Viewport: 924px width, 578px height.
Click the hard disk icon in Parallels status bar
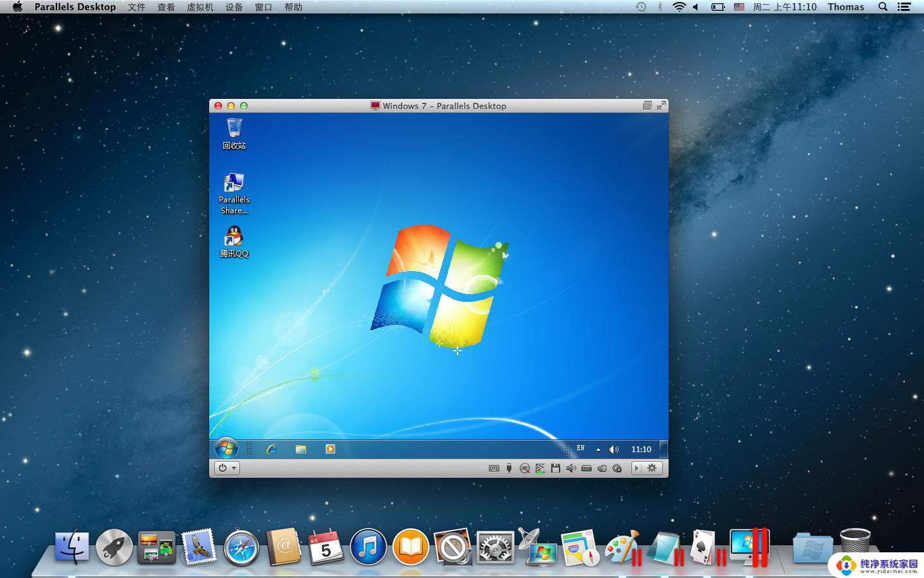coord(586,468)
